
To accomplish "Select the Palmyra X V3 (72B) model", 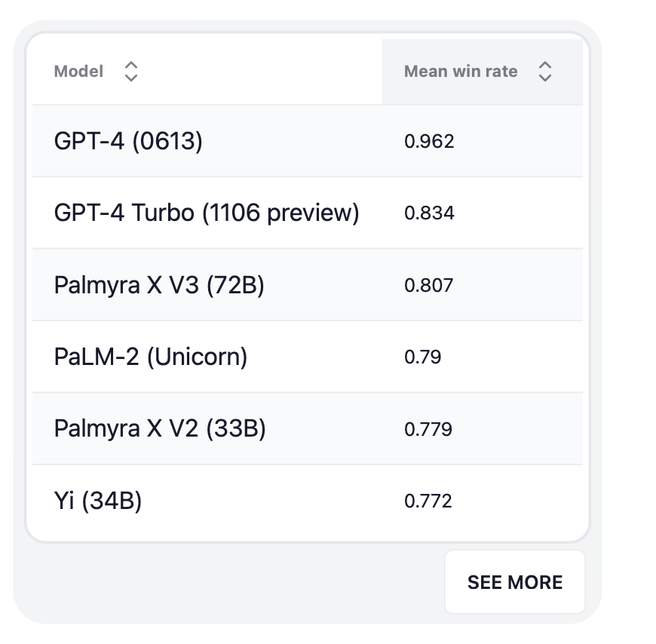I will pyautogui.click(x=159, y=285).
